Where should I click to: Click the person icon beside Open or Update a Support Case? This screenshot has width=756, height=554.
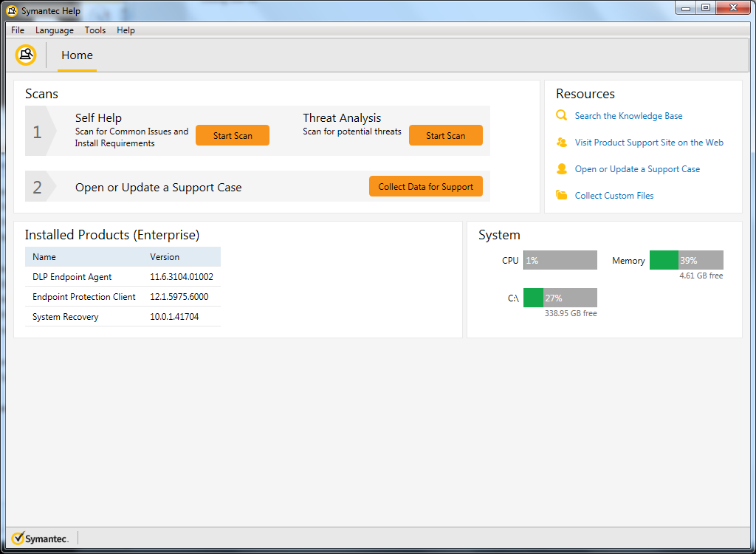[561, 168]
